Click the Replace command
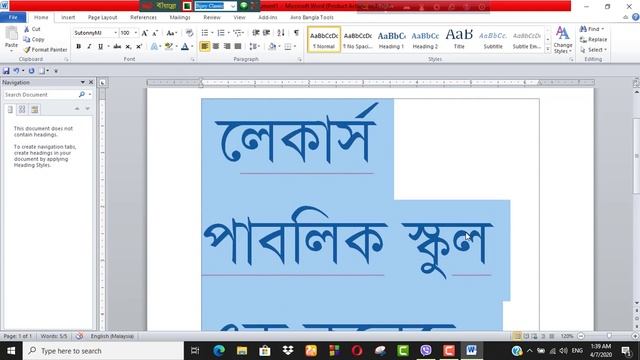This screenshot has width=640, height=360. (593, 40)
